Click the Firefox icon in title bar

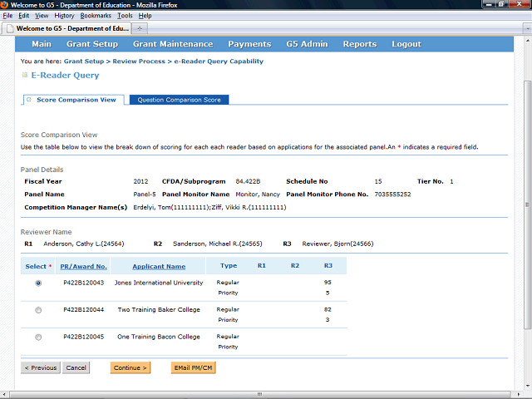(7, 4)
